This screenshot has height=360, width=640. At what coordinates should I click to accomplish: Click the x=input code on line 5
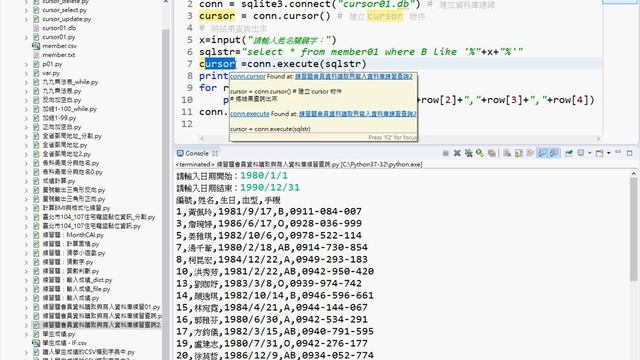(268, 40)
